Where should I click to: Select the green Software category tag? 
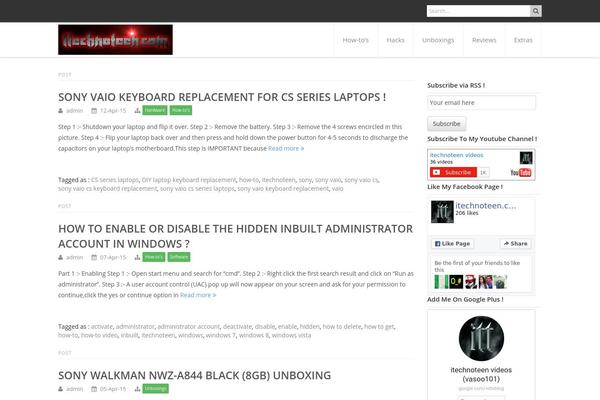click(x=179, y=257)
